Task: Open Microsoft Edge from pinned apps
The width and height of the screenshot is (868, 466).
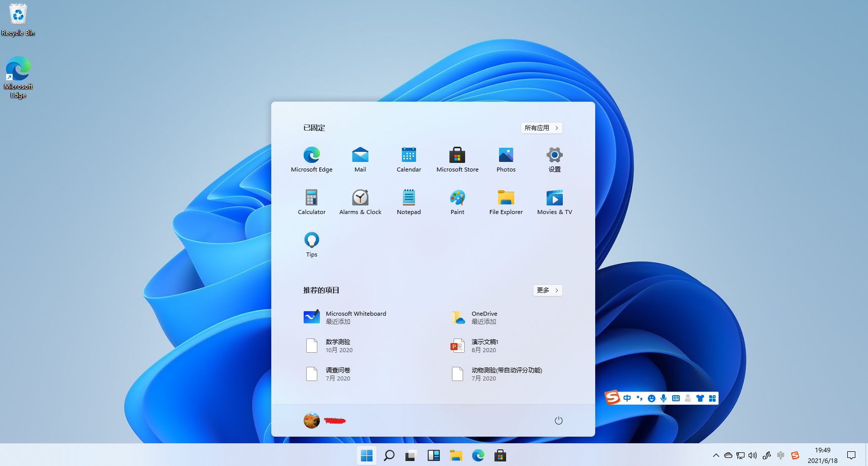Action: click(311, 159)
